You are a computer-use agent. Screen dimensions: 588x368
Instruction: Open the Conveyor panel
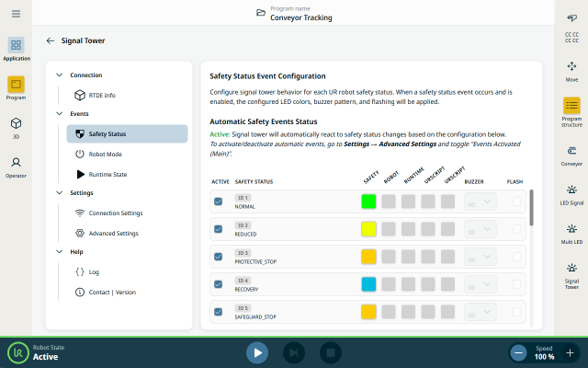click(571, 155)
